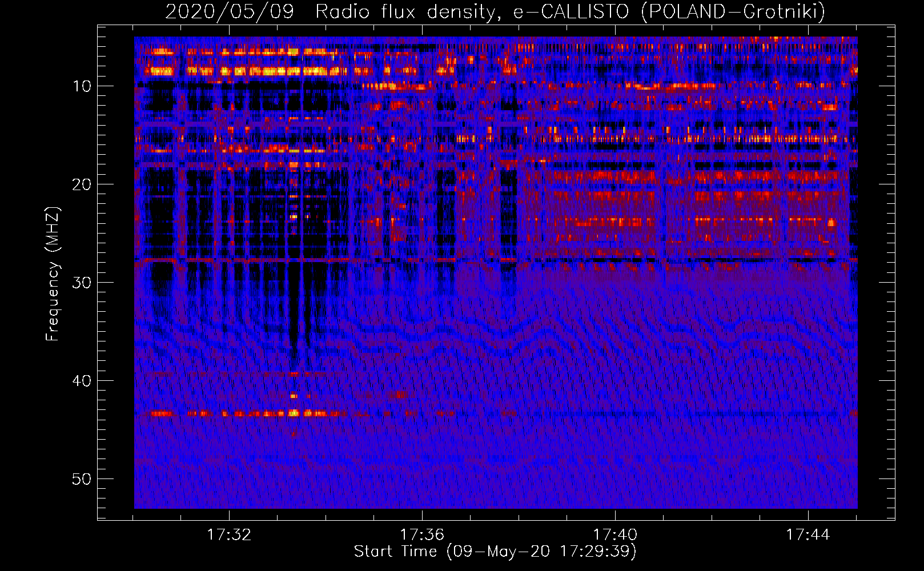Click the 'Start Time (09-May-20 17:29:39)' x-axis label
Screen dimensions: 924x571
tap(495, 552)
